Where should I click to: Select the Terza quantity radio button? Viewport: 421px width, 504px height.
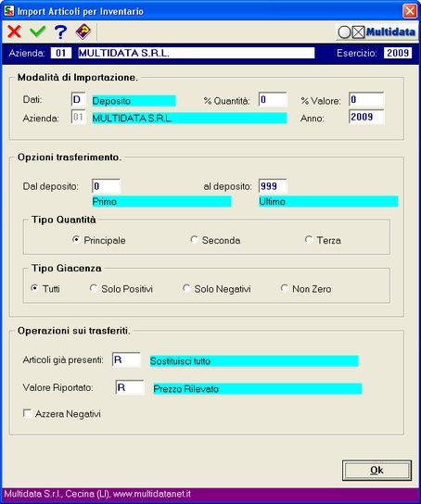[x=309, y=240]
